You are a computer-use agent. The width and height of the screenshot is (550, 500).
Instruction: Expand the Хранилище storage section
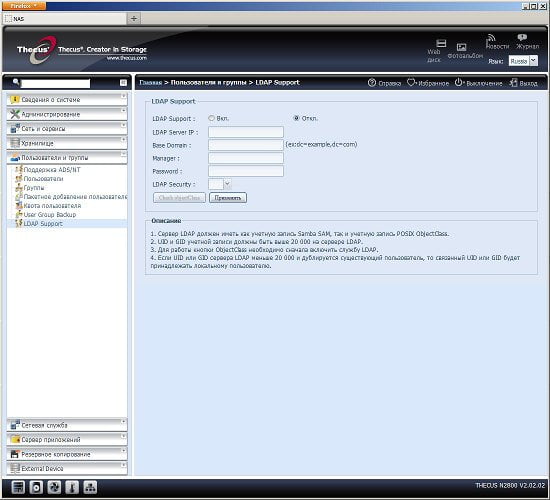tap(67, 143)
